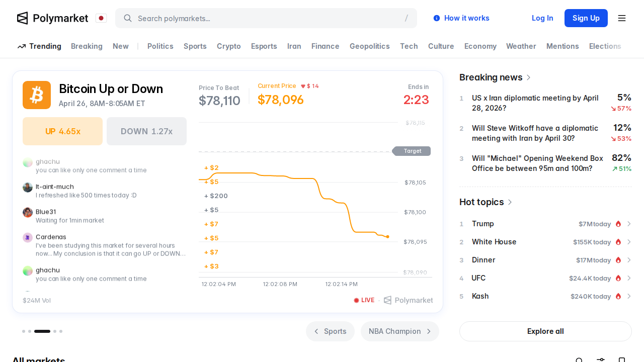
Task: Click the Price To Beat $78,110 value
Action: coord(219,101)
